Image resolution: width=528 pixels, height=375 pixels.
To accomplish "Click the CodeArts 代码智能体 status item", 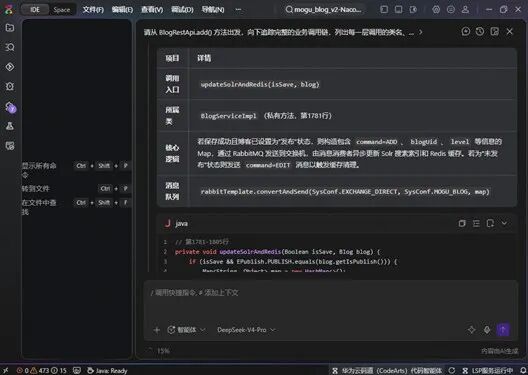I will (387, 371).
